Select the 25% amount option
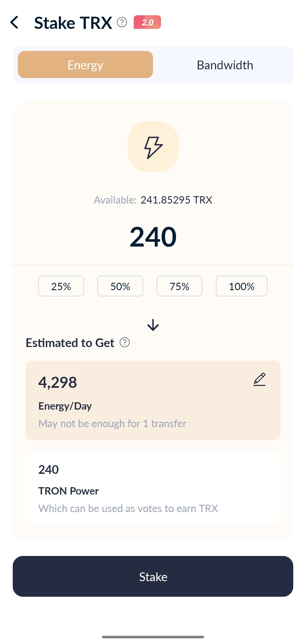Viewport: 306px width, 644px height. tap(61, 286)
